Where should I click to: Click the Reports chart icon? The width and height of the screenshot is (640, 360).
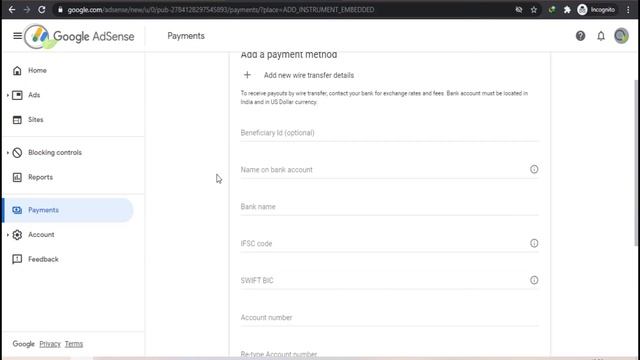[17, 177]
